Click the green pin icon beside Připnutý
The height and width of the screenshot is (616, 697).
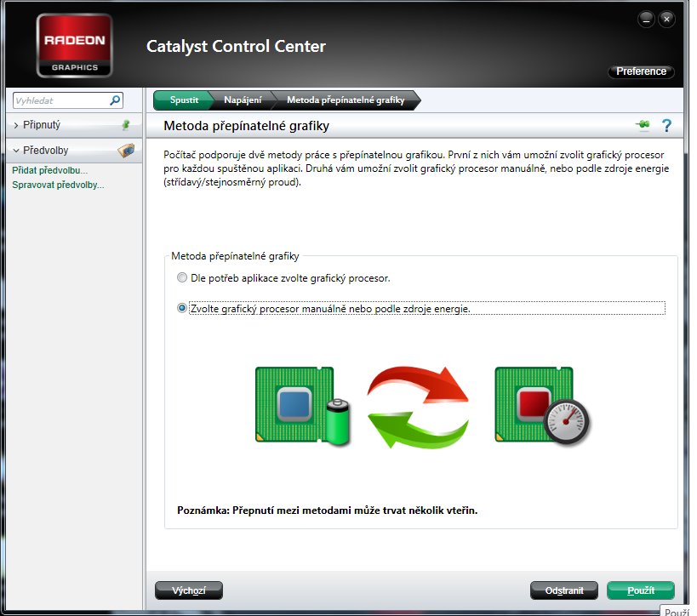click(x=126, y=125)
